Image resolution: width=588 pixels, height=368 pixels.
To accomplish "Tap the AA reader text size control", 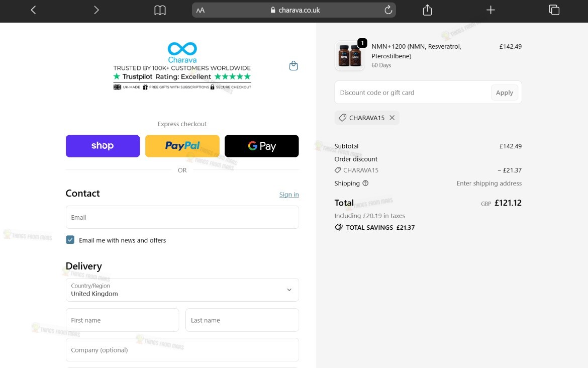I will coord(201,10).
